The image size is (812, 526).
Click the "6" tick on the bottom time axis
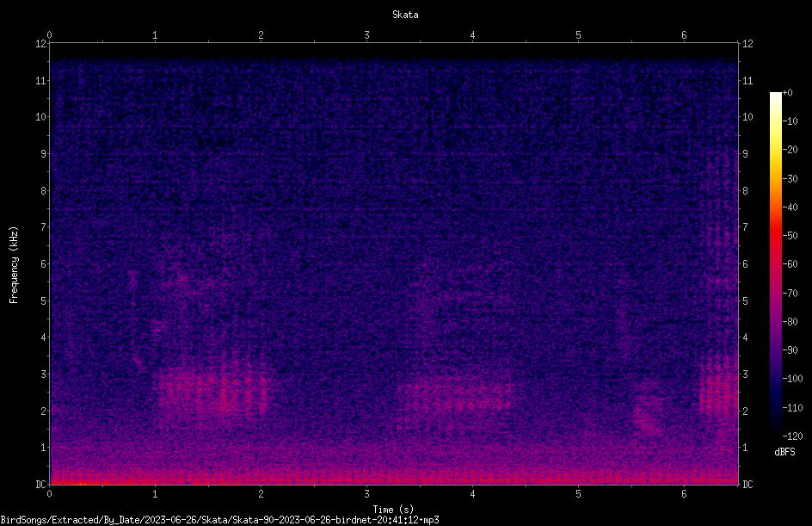(x=684, y=494)
